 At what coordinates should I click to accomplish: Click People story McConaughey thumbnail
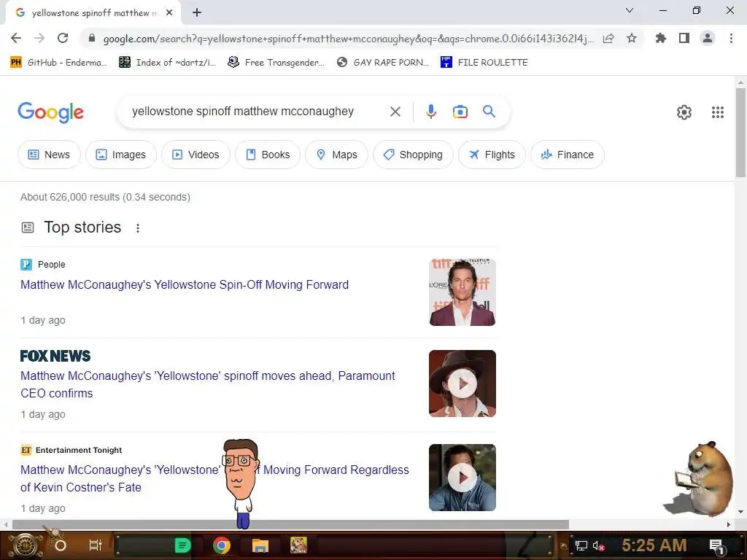click(462, 292)
